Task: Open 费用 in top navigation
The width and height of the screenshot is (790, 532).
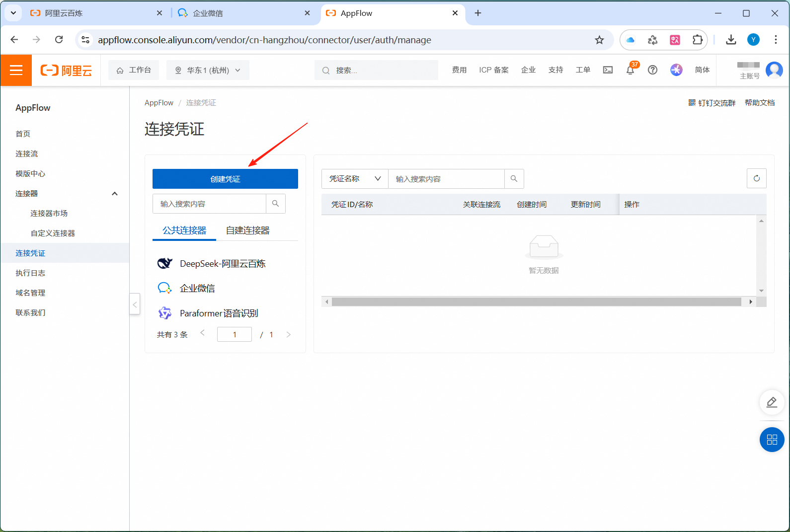Action: pyautogui.click(x=459, y=70)
